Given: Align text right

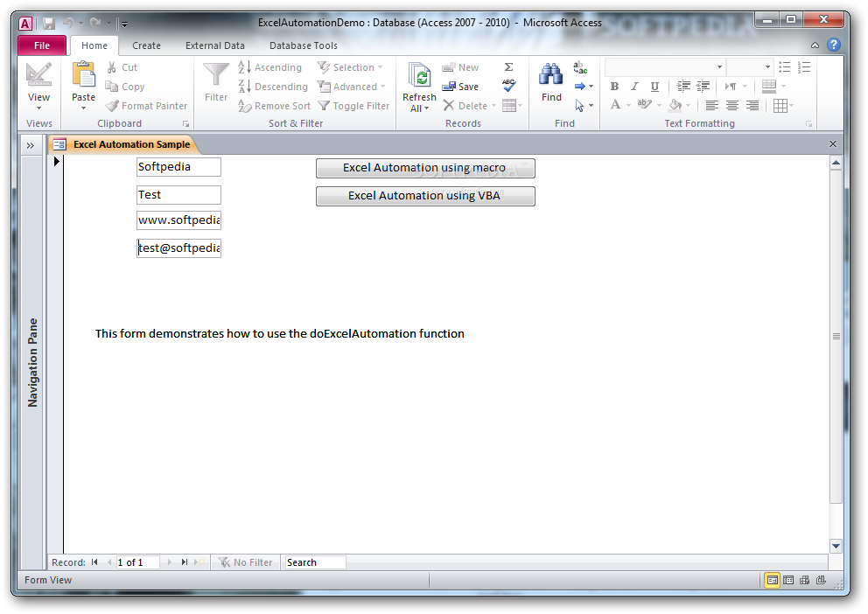Looking at the screenshot, I should (752, 105).
